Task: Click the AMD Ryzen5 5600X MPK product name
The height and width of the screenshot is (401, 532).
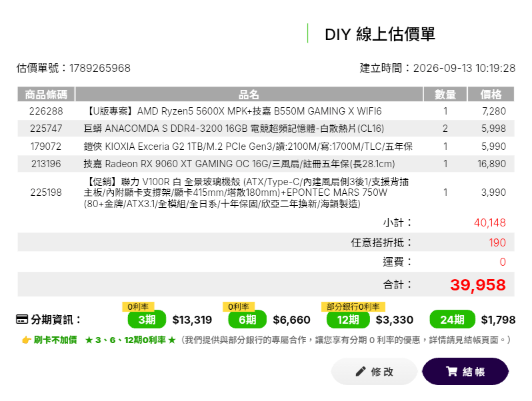Action: [233, 111]
